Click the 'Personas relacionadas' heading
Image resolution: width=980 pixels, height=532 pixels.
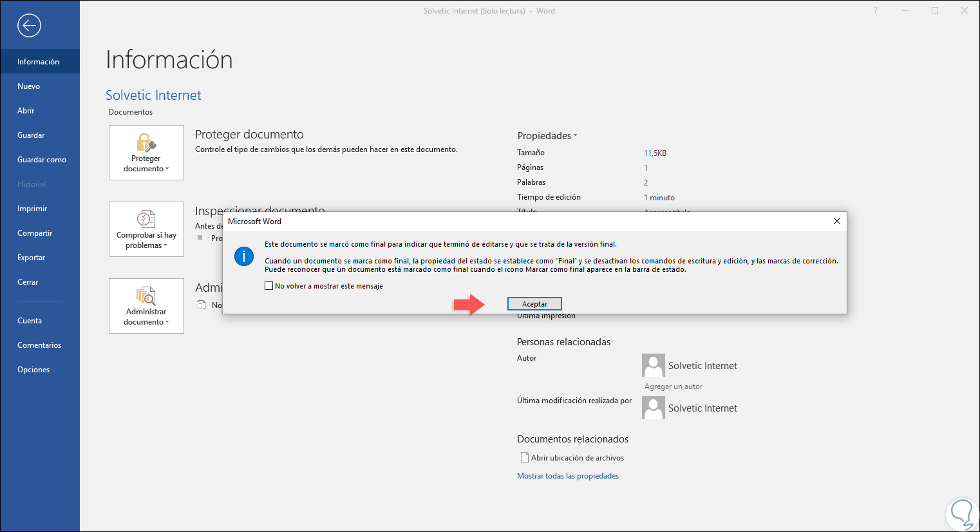tap(563, 342)
